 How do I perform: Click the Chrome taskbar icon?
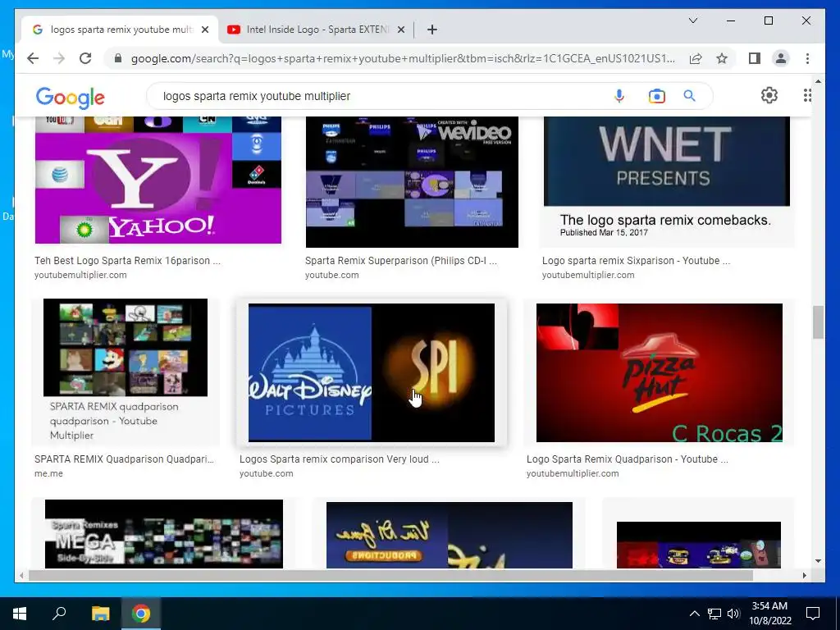click(x=141, y=614)
